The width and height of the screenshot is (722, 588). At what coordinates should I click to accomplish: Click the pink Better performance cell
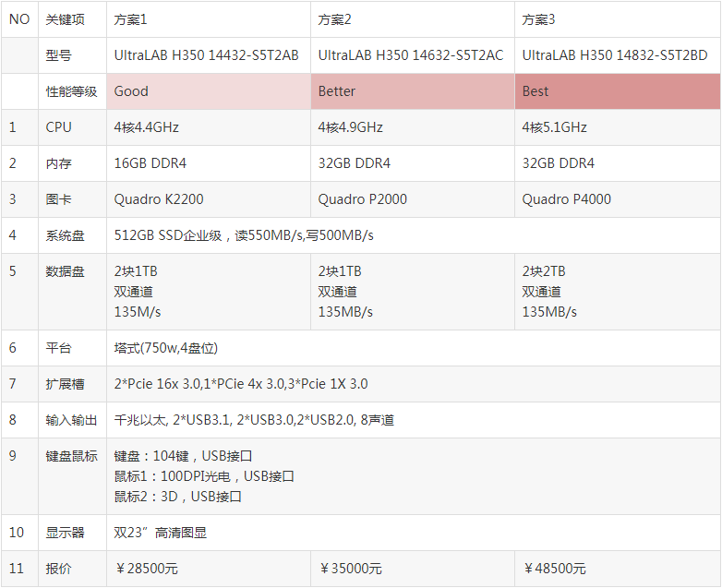(x=413, y=91)
